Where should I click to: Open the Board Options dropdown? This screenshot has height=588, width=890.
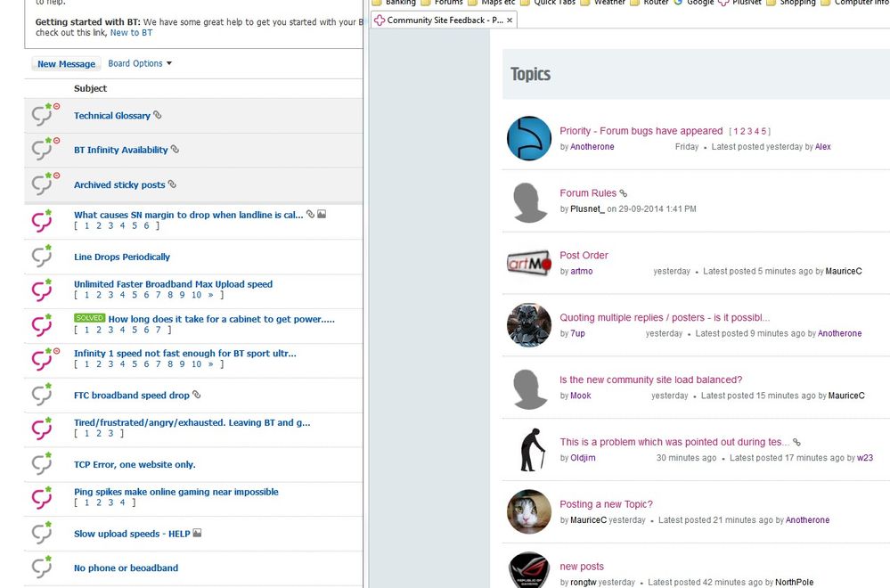tap(140, 63)
